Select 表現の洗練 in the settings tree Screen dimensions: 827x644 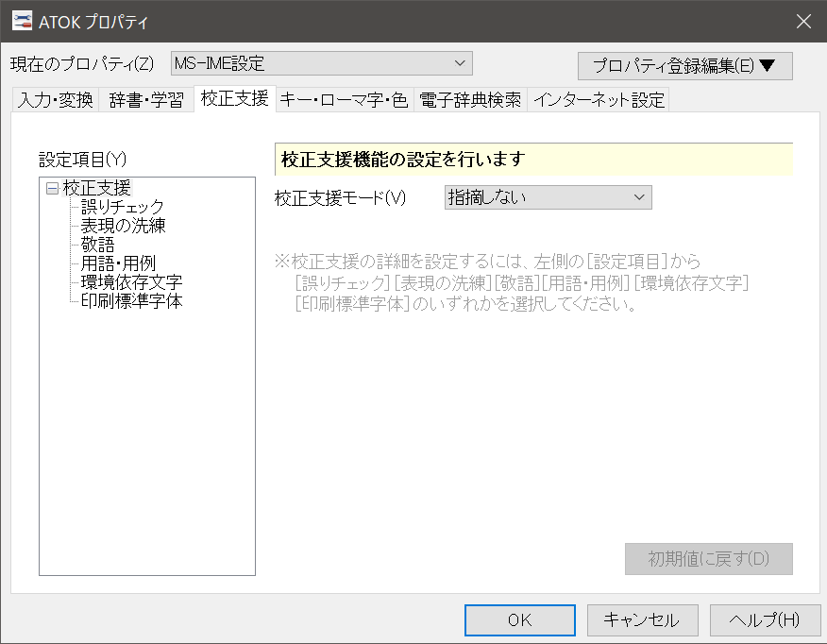pos(123,226)
